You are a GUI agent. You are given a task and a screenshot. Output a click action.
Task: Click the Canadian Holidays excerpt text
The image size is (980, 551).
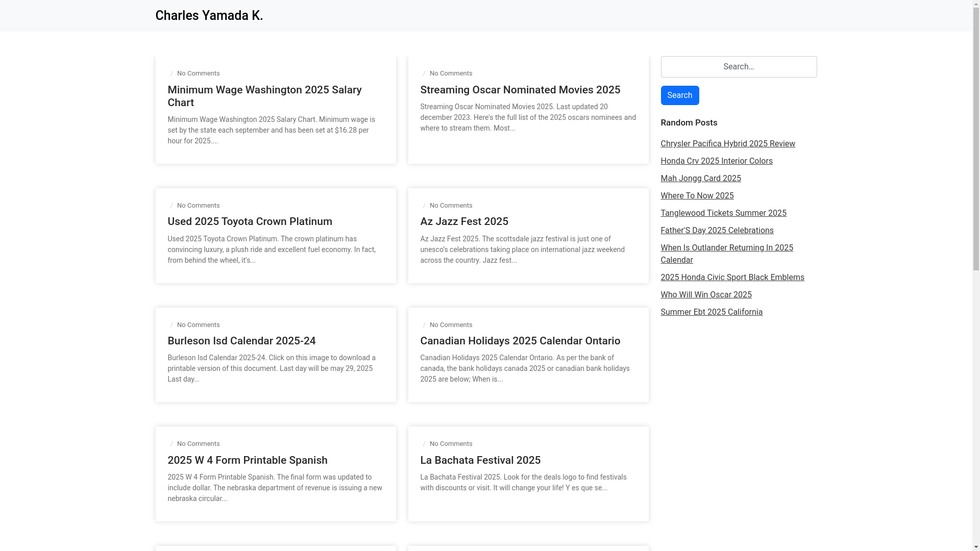525,368
